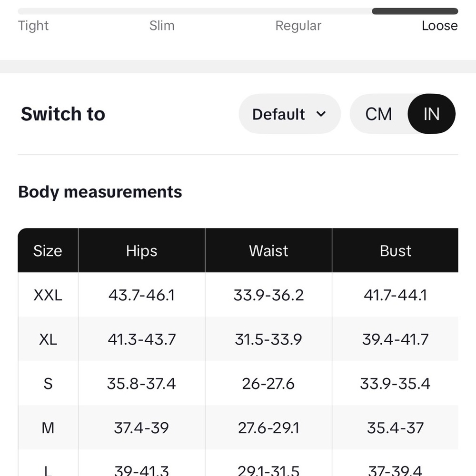Choose the Slim fit label

162,26
